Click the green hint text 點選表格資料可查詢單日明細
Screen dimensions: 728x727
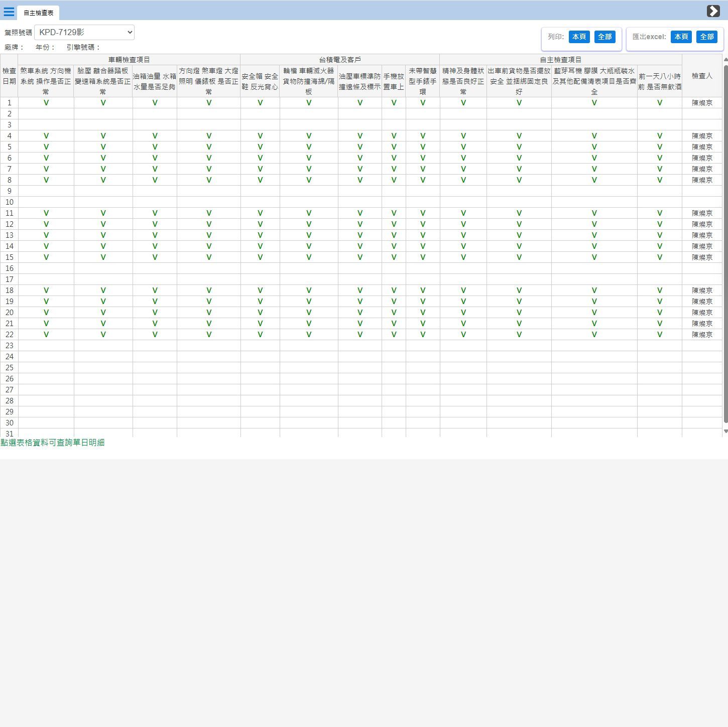(53, 443)
